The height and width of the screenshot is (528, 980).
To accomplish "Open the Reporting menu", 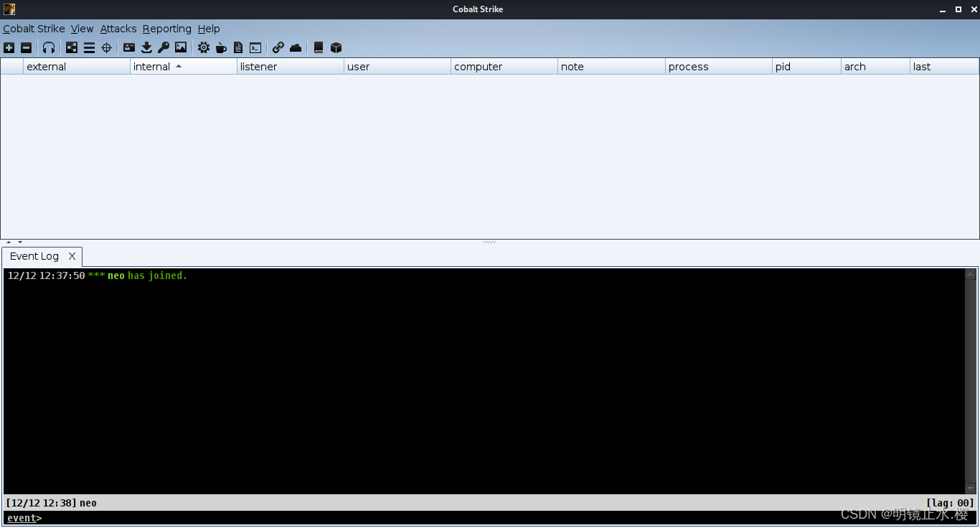I will [167, 29].
